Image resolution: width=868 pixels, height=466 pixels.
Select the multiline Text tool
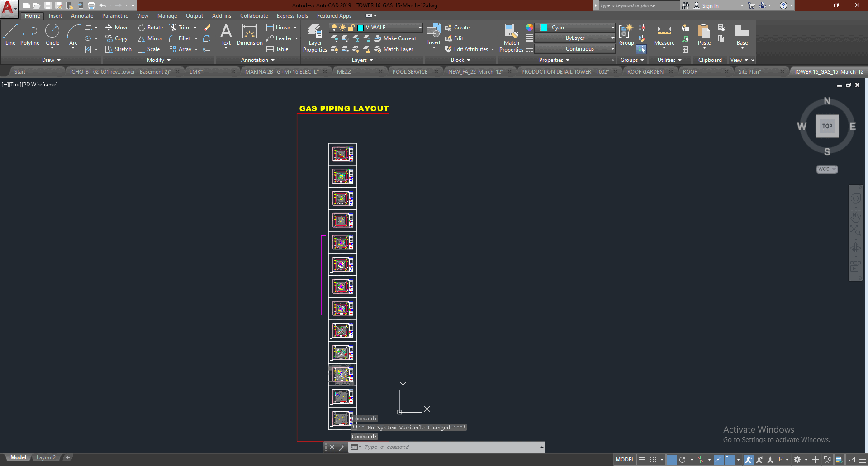[226, 34]
